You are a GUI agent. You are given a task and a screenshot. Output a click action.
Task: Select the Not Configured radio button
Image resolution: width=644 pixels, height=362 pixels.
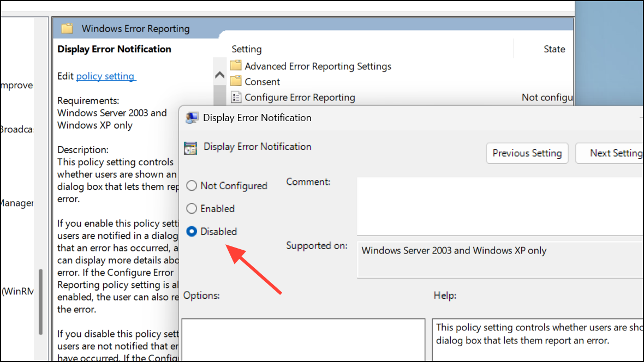(192, 186)
